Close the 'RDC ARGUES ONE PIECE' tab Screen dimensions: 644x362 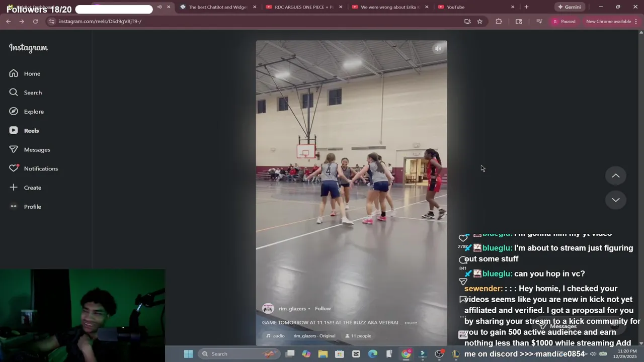(341, 7)
